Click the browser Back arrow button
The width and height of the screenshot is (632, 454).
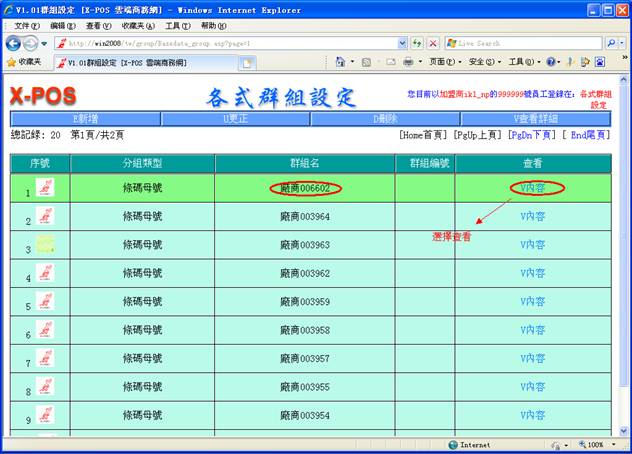click(13, 43)
